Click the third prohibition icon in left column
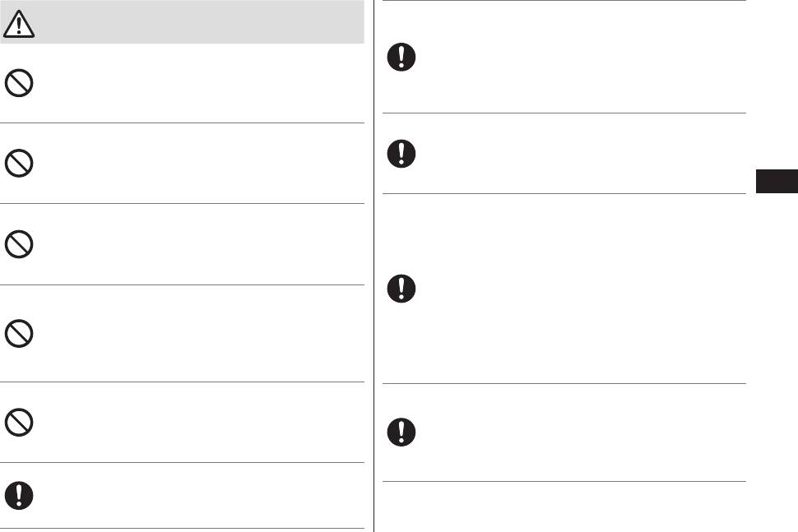 [x=20, y=244]
